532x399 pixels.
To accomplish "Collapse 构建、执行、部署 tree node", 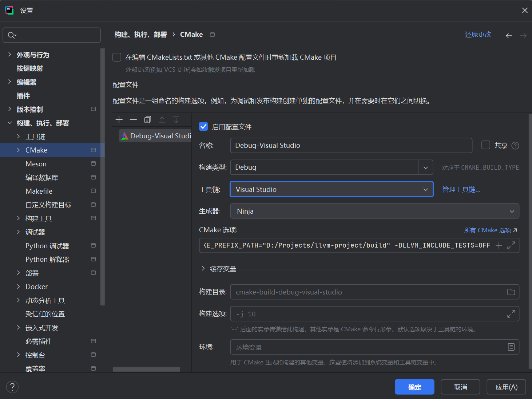I will (x=9, y=123).
